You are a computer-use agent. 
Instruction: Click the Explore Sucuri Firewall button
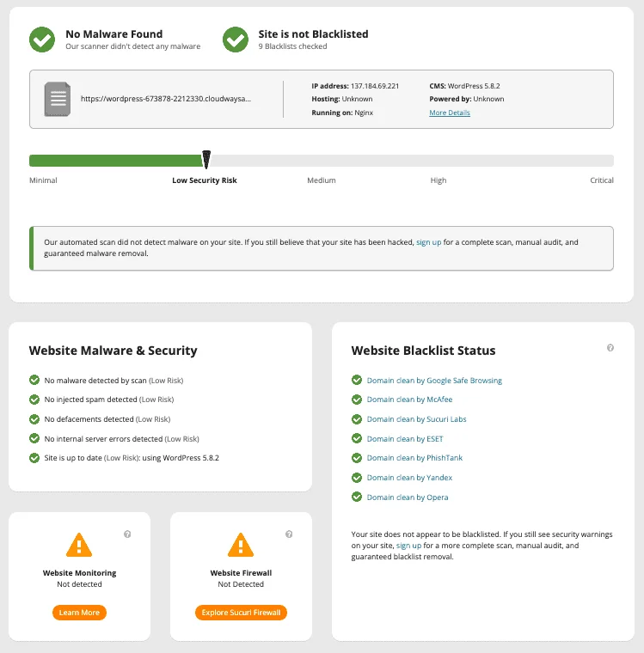(241, 613)
